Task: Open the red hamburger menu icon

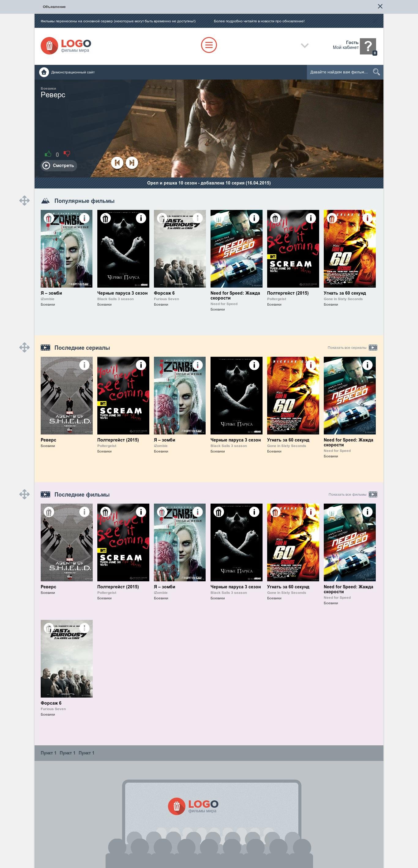Action: pyautogui.click(x=209, y=45)
